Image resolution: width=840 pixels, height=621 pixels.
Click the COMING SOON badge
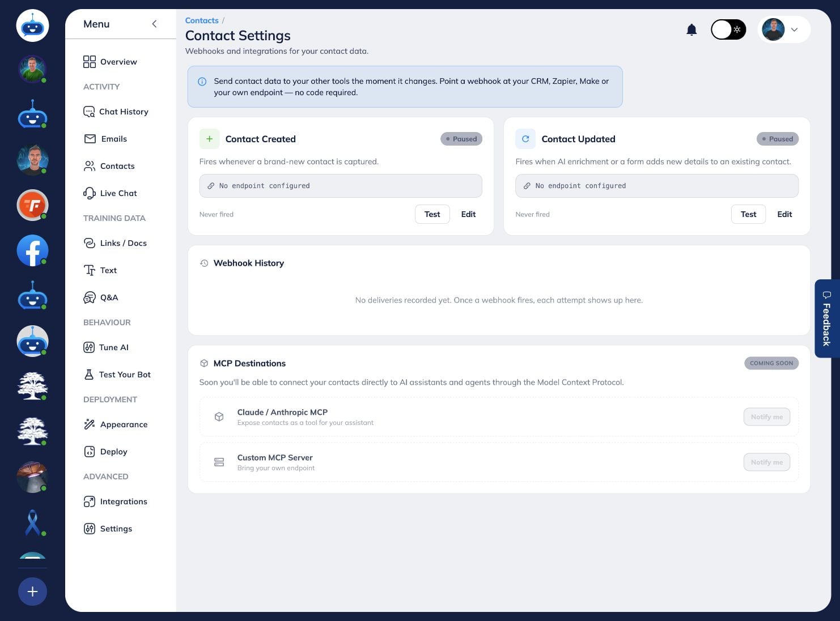[x=771, y=363]
